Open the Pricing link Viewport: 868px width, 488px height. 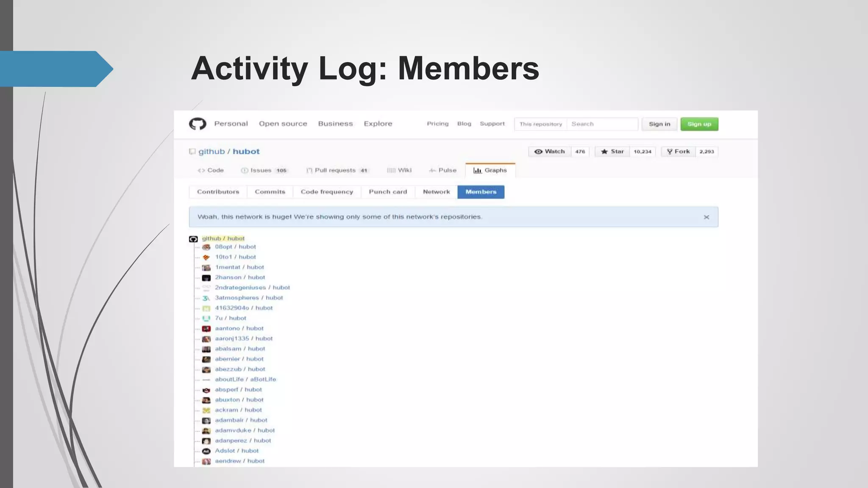(438, 124)
